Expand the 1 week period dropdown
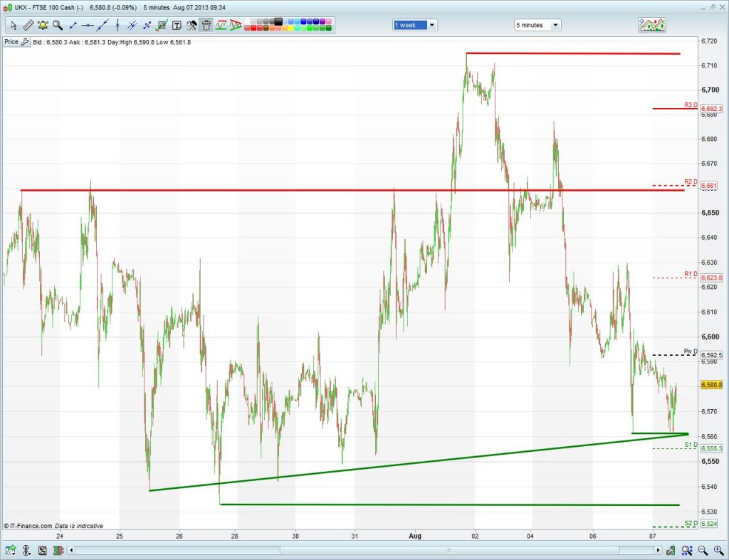The width and height of the screenshot is (729, 560). coord(432,25)
